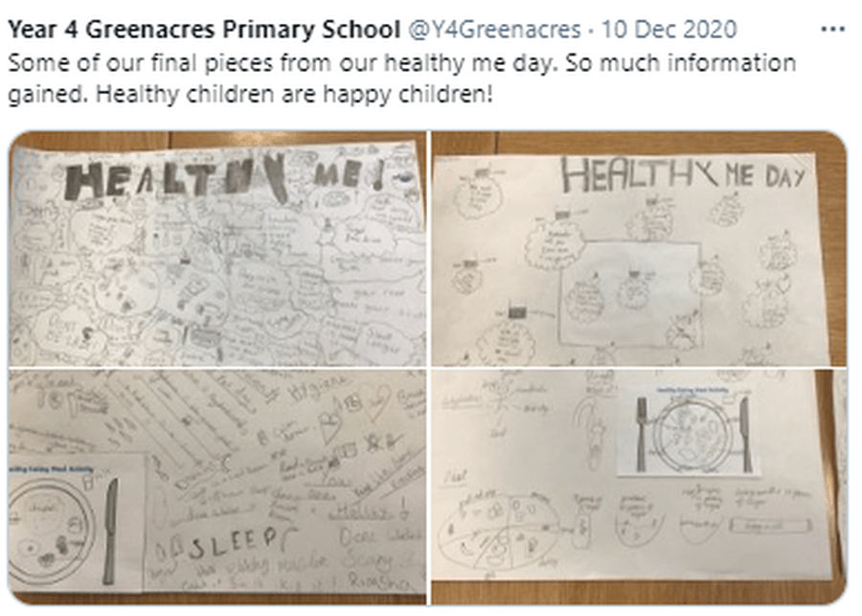
Task: Click the drawn rectangle box on HEALTHY ME DAY poster
Action: pos(630,292)
